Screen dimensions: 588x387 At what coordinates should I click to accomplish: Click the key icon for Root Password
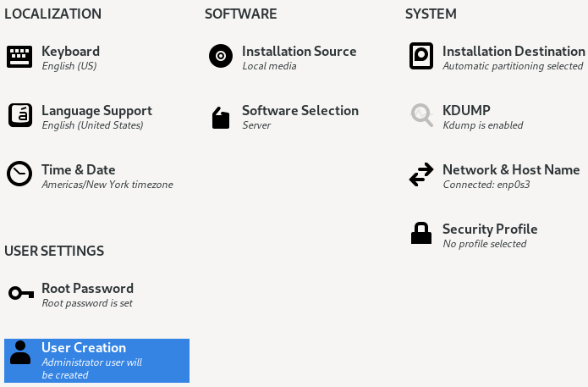[x=19, y=293]
